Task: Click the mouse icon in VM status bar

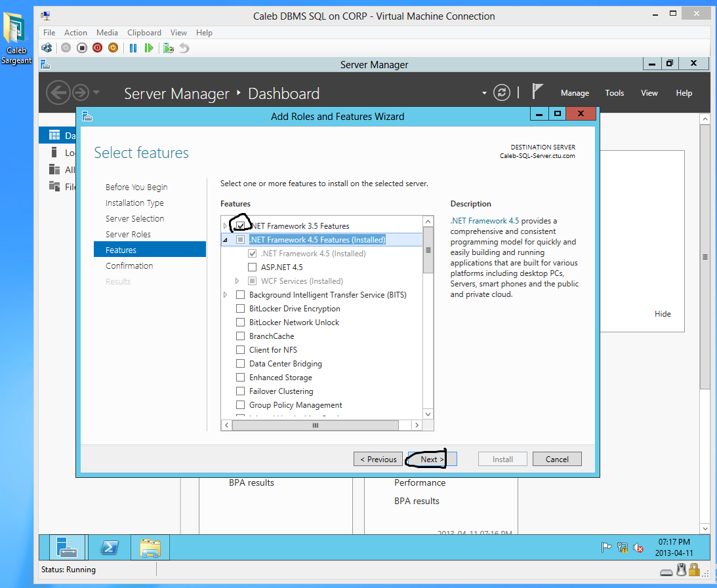Action: [x=682, y=570]
